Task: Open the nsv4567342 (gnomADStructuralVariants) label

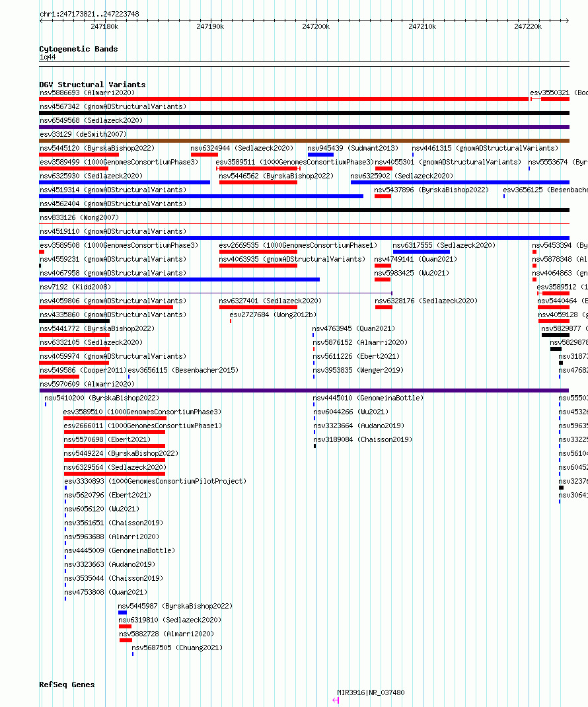Action: pyautogui.click(x=113, y=106)
